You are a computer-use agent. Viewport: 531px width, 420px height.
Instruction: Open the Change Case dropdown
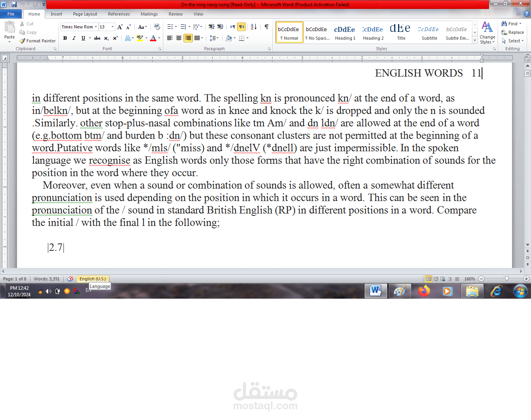click(143, 27)
